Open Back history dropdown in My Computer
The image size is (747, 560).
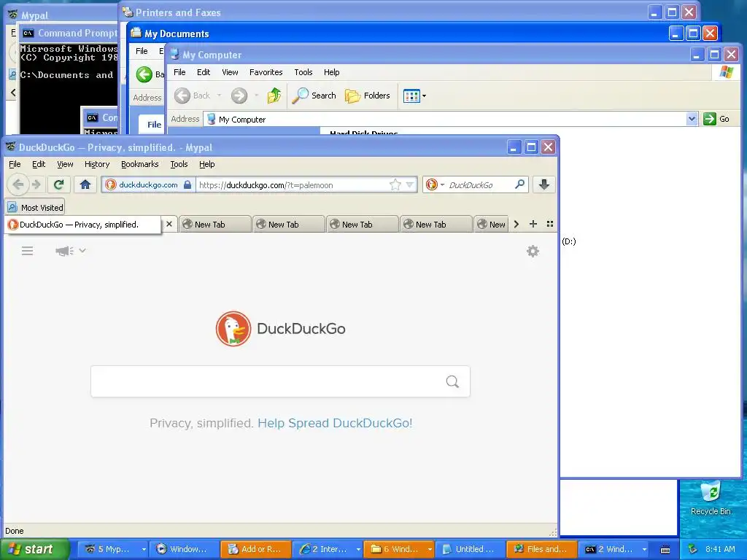[219, 96]
